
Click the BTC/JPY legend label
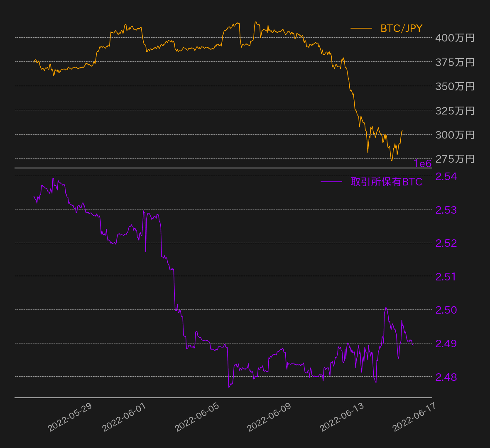click(x=401, y=28)
